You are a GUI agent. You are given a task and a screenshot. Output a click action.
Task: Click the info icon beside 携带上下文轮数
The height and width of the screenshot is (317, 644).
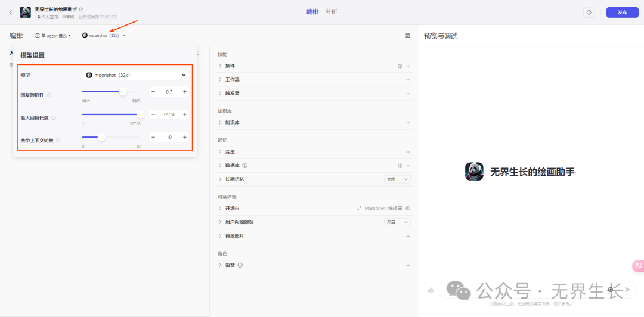[x=58, y=141]
